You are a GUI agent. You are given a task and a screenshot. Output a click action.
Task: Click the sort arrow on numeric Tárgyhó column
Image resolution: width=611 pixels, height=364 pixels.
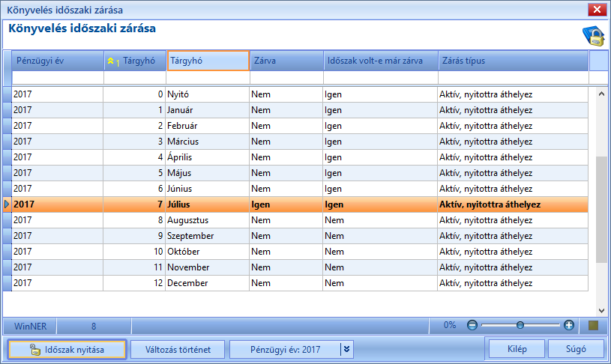coord(111,61)
